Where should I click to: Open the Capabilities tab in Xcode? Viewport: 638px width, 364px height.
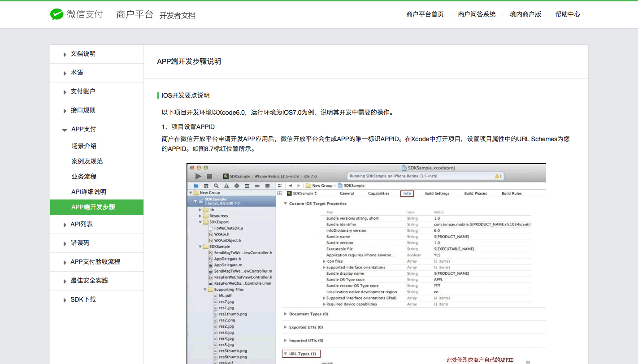[379, 193]
